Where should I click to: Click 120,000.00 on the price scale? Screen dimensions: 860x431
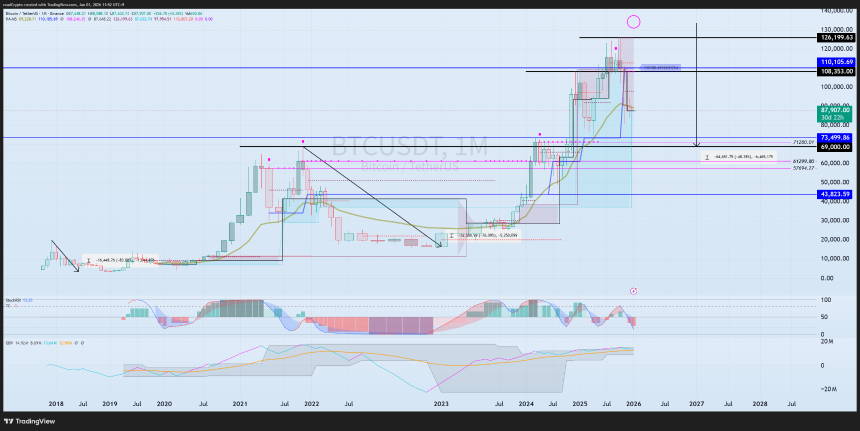[x=835, y=48]
